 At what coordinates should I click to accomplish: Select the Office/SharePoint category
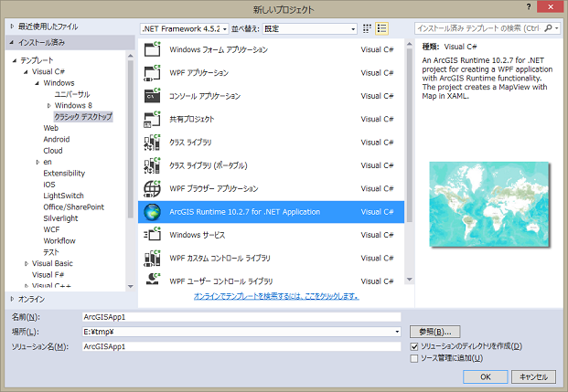click(x=73, y=207)
